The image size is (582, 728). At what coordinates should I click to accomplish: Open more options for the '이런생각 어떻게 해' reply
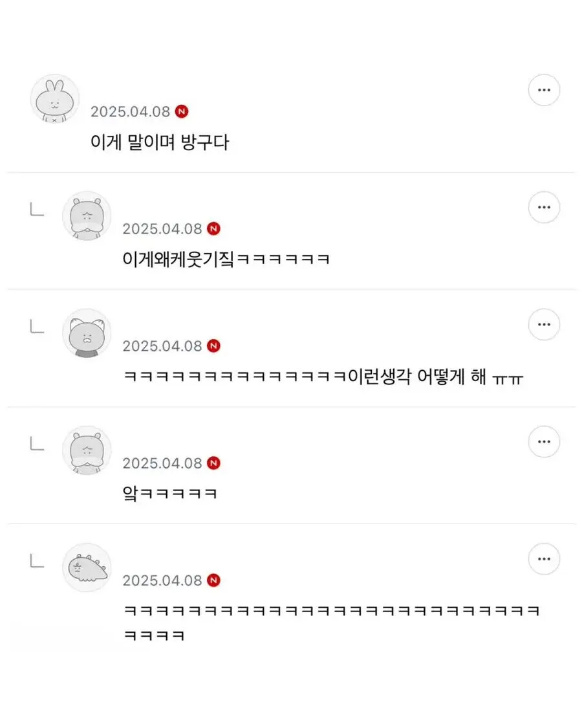point(544,324)
